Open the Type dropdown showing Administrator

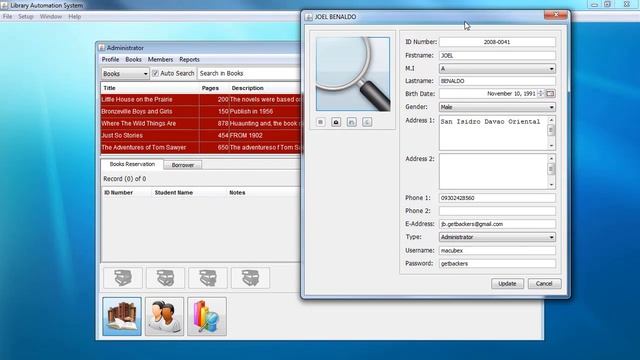(x=497, y=237)
